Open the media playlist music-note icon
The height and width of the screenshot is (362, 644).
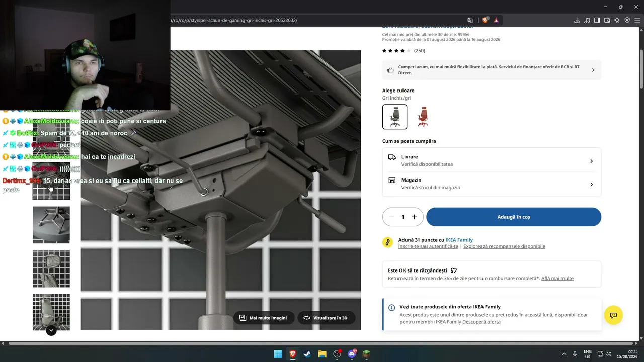click(587, 20)
